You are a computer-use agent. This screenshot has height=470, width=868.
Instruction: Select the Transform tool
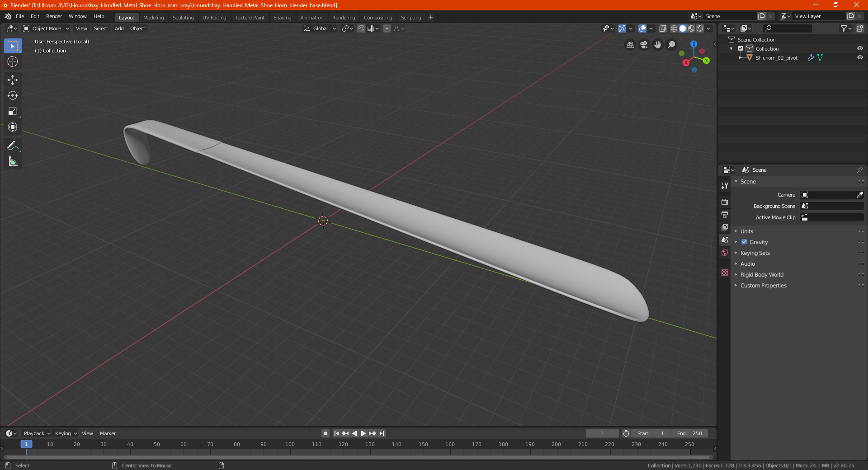click(x=13, y=127)
